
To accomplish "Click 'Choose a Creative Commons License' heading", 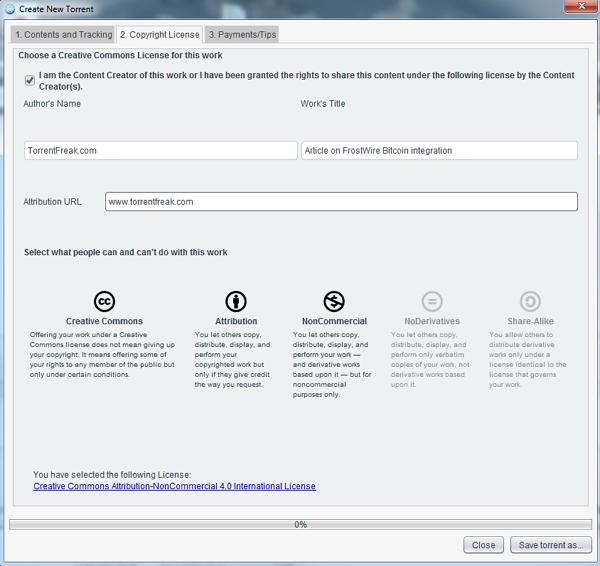I will tap(120, 55).
